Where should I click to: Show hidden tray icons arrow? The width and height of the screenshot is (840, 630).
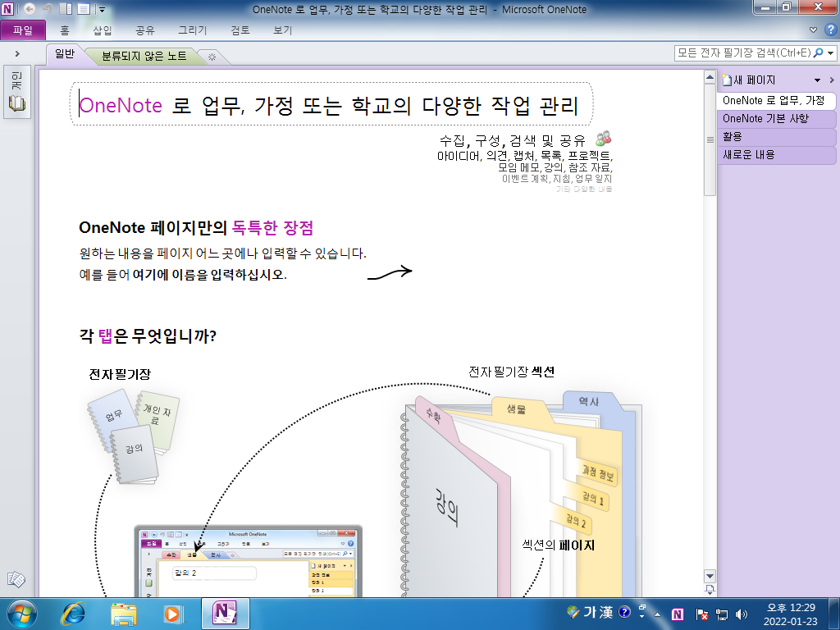(657, 614)
